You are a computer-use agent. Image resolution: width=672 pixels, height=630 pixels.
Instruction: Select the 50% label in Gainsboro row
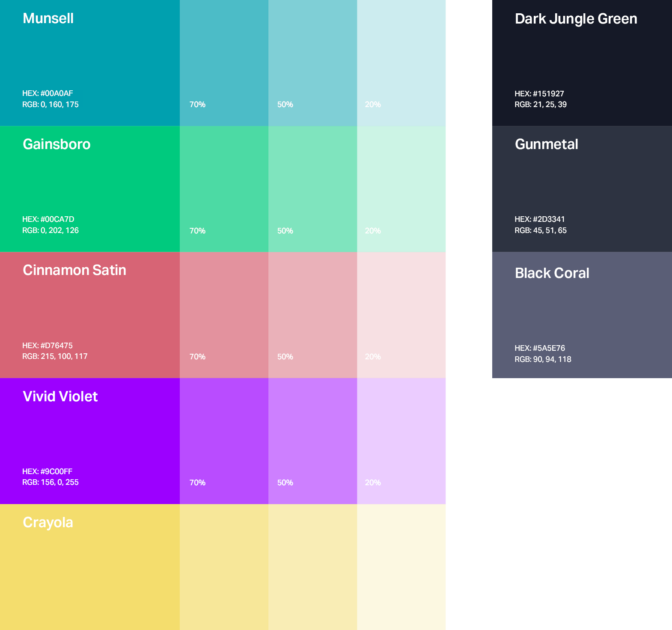click(285, 231)
